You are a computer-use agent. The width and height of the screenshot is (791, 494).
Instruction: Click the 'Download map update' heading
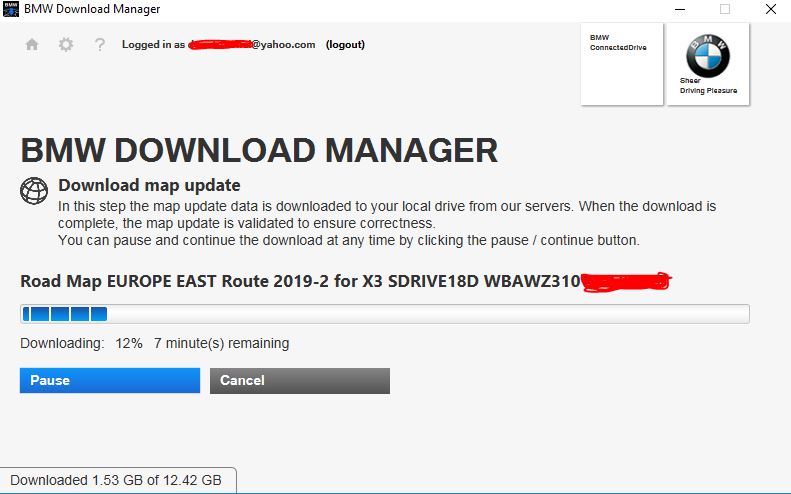(x=149, y=185)
